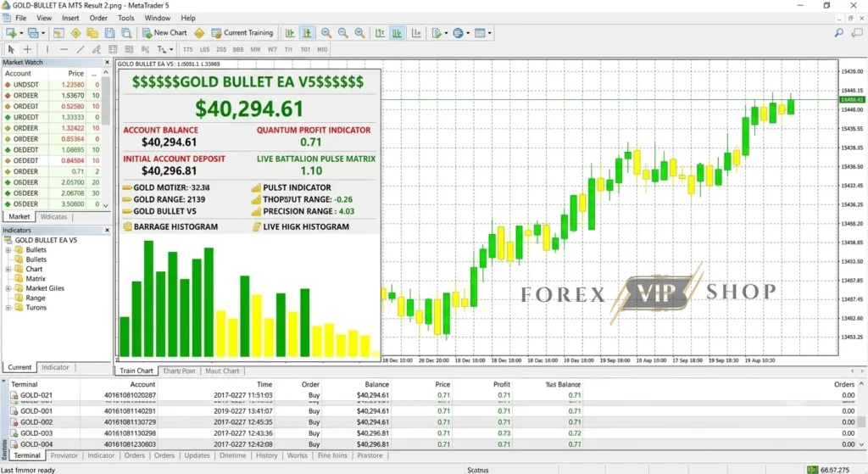Zoom in with the plus magnifier icon
Screen dimensions: 868x474
[x=326, y=33]
